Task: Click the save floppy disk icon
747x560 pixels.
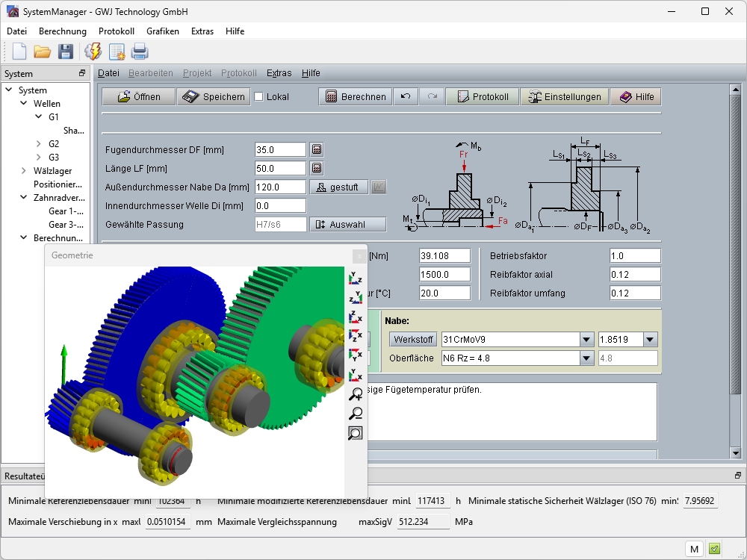Action: (66, 52)
